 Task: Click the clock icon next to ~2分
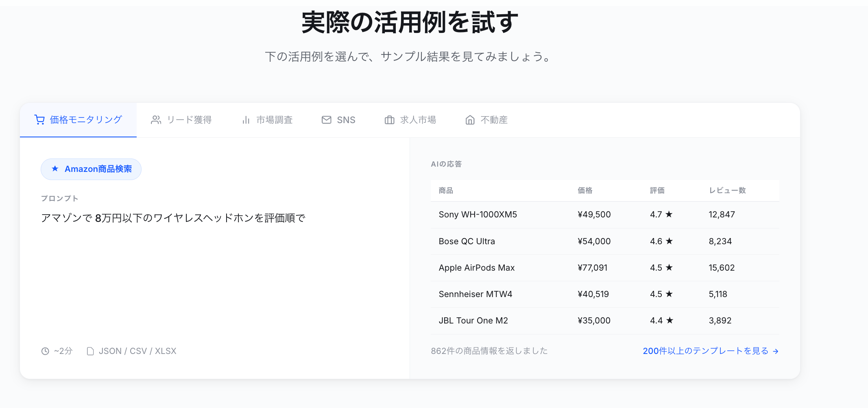click(45, 351)
